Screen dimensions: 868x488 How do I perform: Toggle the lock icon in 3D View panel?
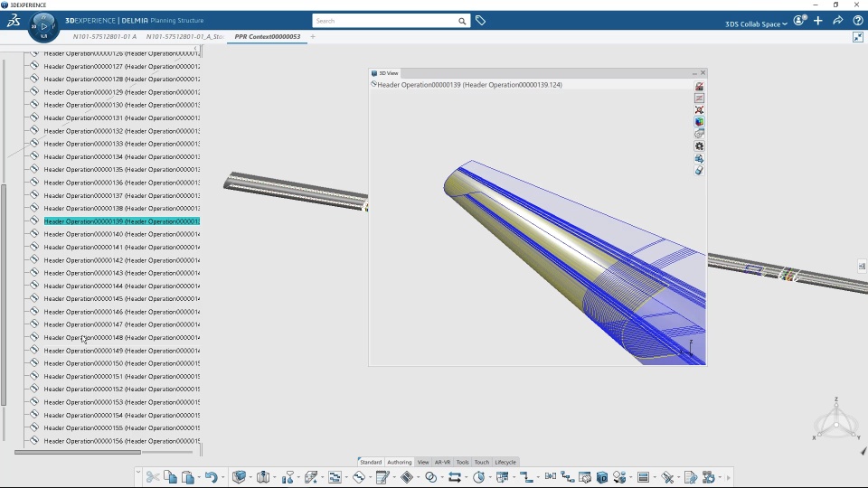[699, 86]
